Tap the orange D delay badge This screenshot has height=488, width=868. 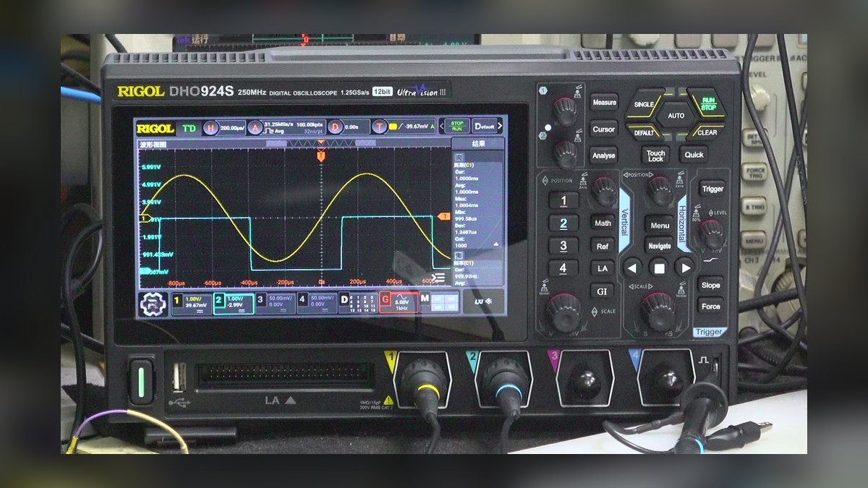point(335,128)
